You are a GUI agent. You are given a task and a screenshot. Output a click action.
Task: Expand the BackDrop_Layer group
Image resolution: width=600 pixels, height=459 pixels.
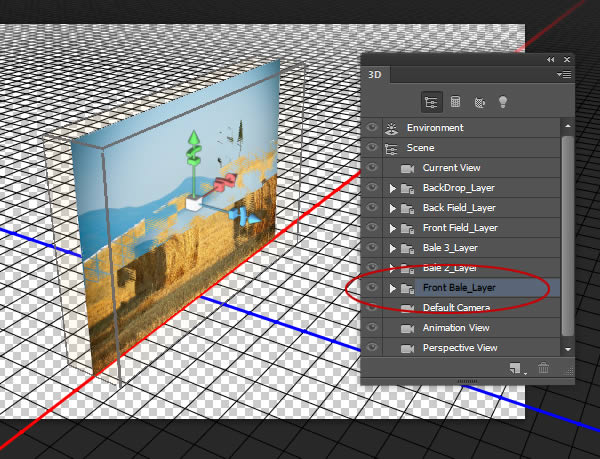[x=392, y=188]
